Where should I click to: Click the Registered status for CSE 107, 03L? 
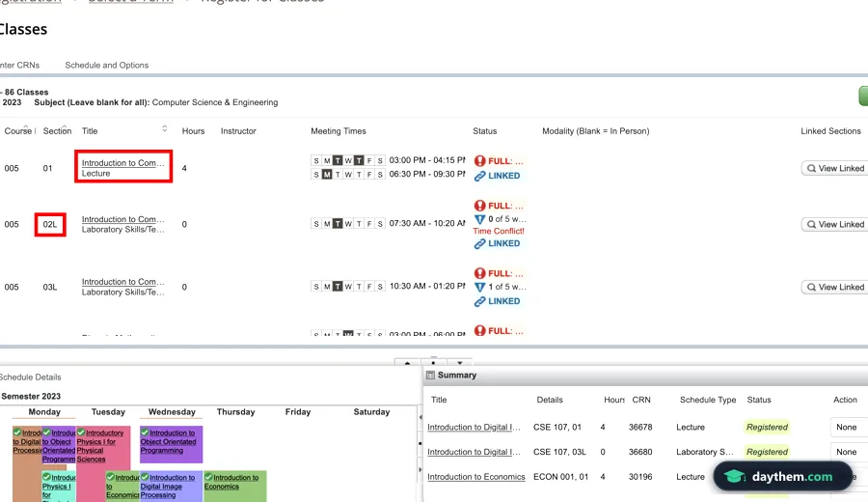pyautogui.click(x=767, y=452)
